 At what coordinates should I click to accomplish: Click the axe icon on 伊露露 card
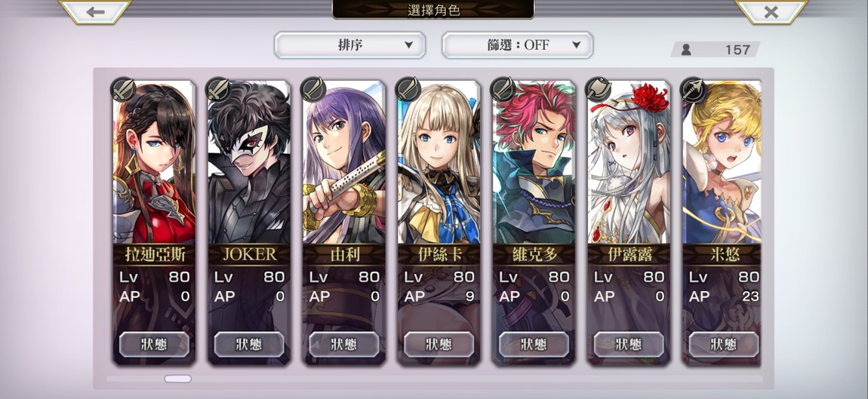(x=599, y=89)
